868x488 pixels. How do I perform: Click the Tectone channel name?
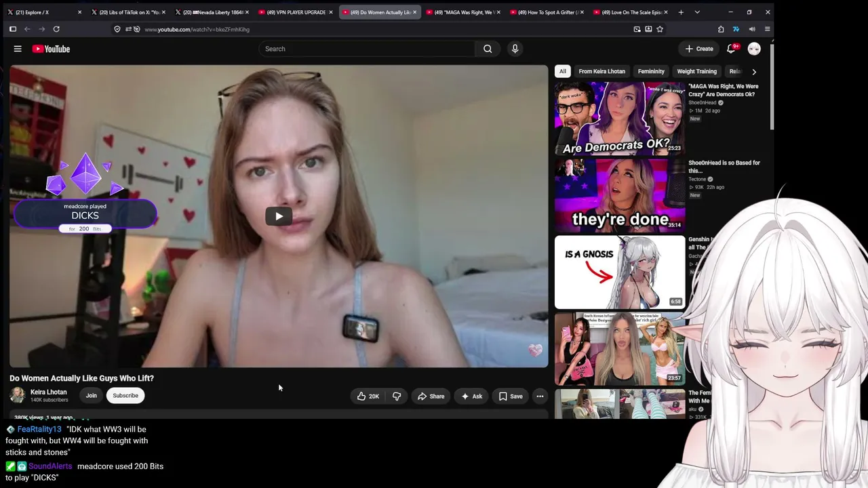click(697, 180)
